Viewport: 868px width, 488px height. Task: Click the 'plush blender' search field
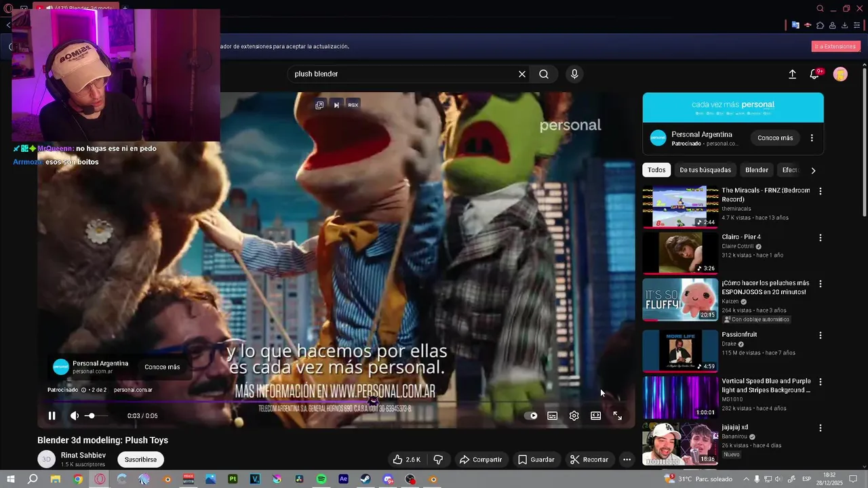coord(403,74)
